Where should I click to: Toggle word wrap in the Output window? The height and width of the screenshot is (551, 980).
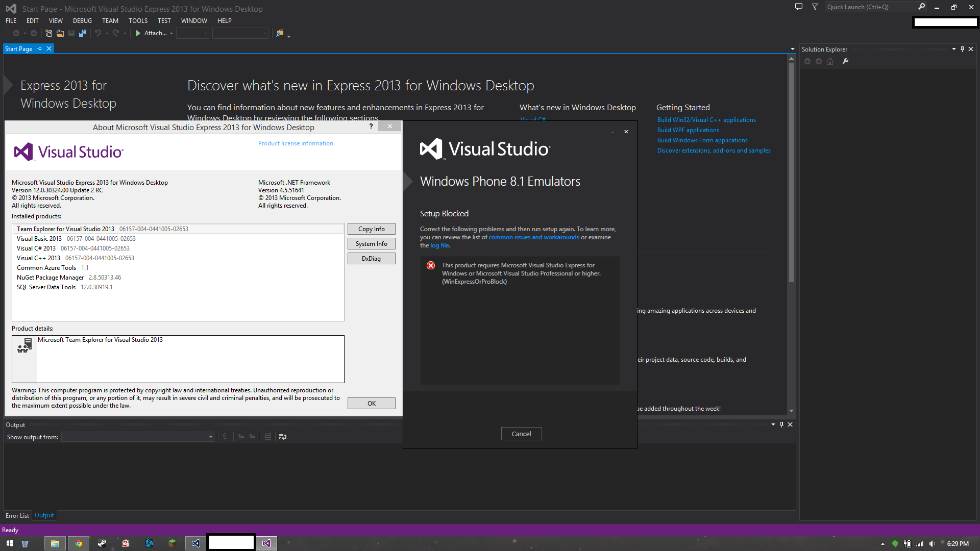(x=282, y=437)
